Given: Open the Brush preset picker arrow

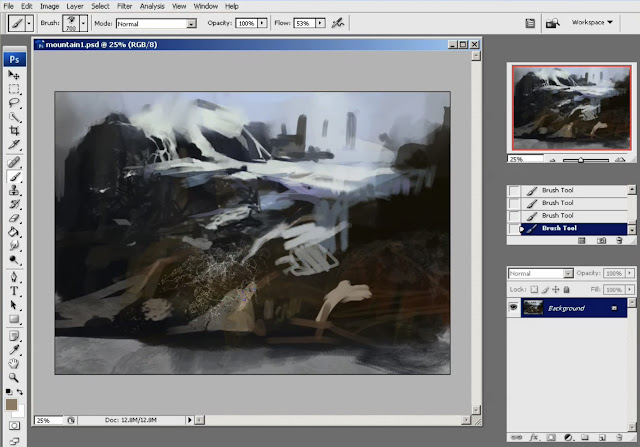Looking at the screenshot, I should click(83, 23).
